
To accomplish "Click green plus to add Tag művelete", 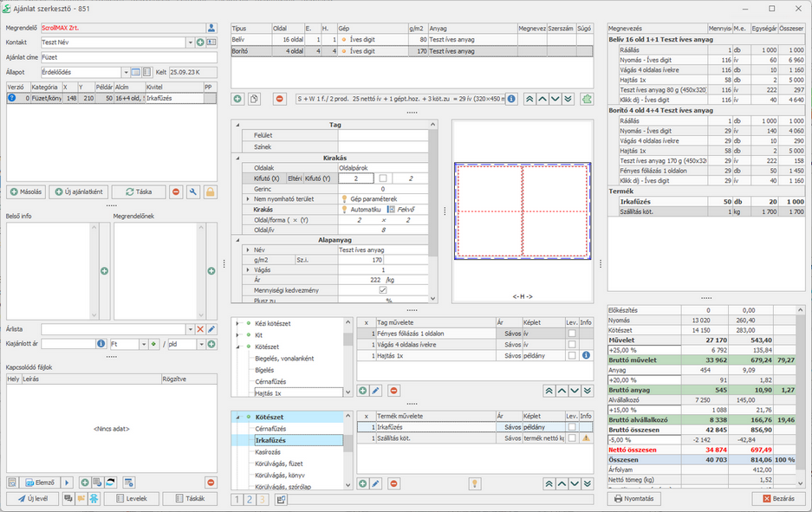I will pos(362,391).
